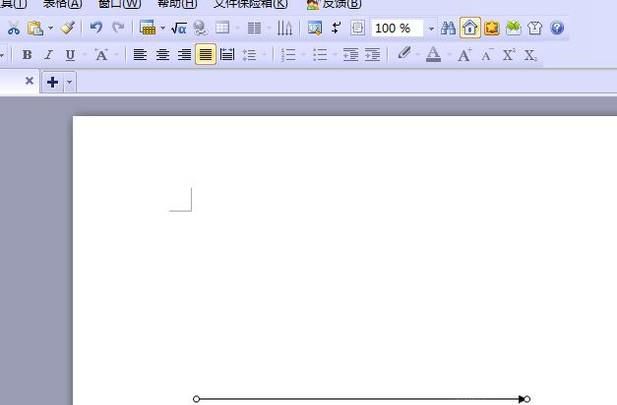Click the help question mark icon
This screenshot has height=405, width=617.
coord(557,28)
